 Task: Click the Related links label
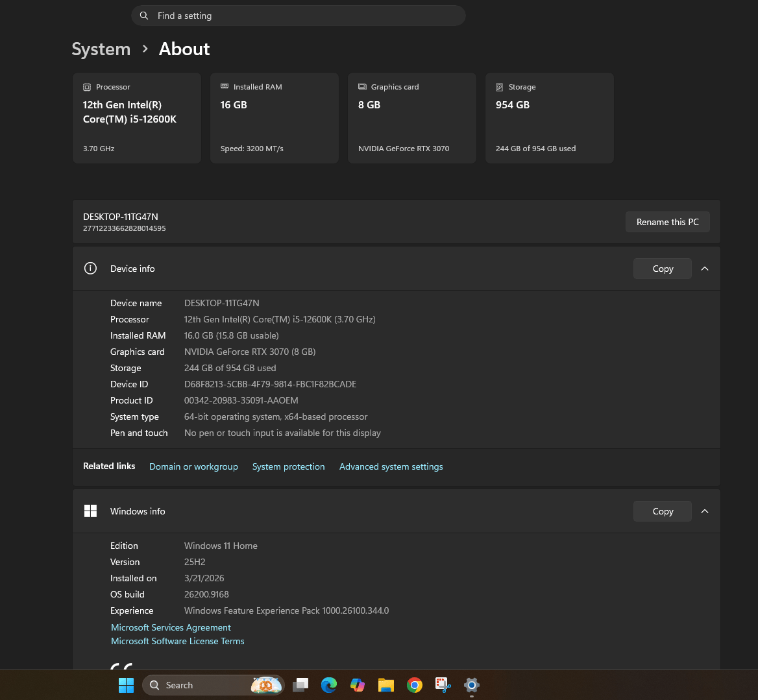pyautogui.click(x=109, y=466)
